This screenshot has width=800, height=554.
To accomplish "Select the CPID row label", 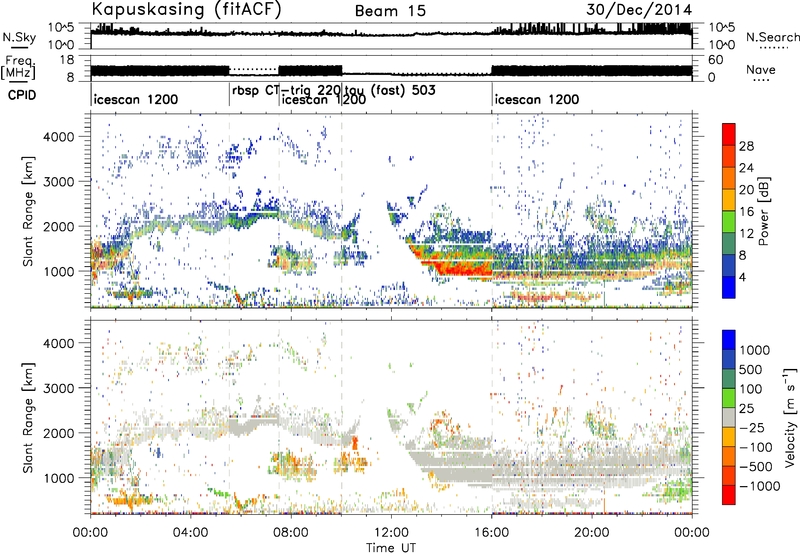I will pyautogui.click(x=22, y=95).
